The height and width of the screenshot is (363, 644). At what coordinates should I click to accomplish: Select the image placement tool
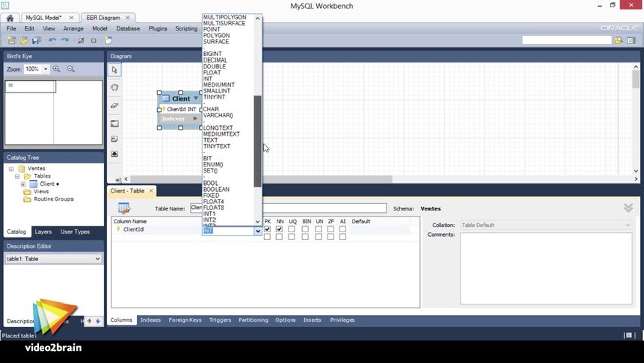(114, 154)
